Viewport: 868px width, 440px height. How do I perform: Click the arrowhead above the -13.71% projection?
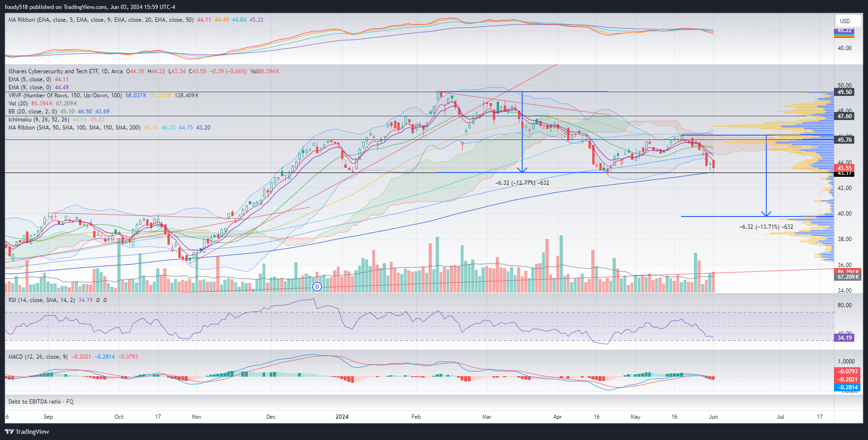766,213
